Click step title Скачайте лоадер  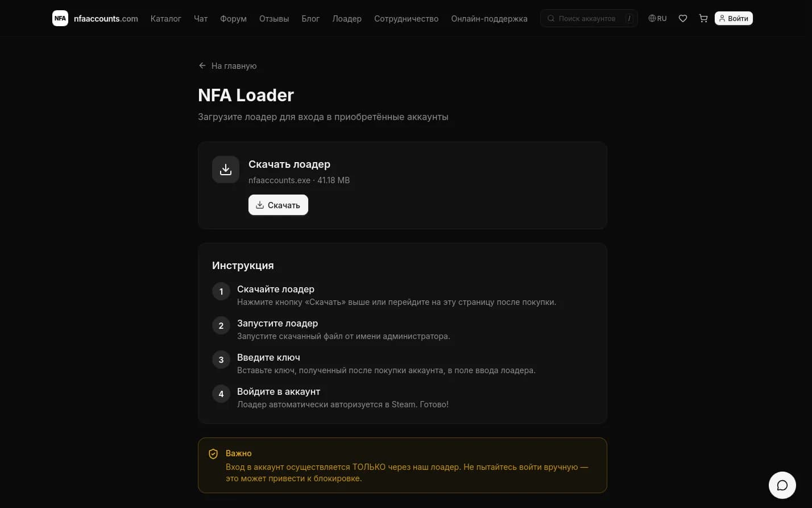[276, 289]
